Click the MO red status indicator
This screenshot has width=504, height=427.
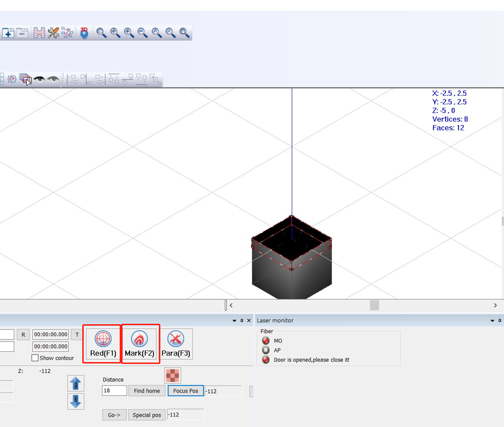click(x=266, y=341)
